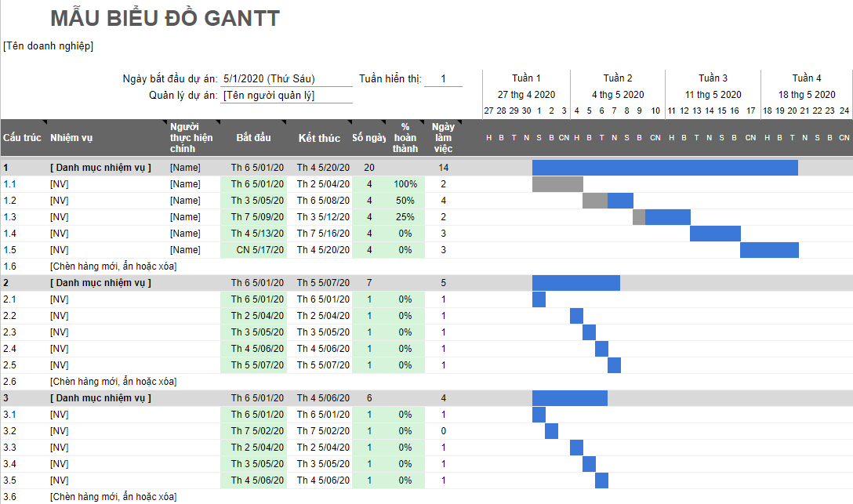Click the blue Gantt bar for task 1.5
The height and width of the screenshot is (504, 853).
click(x=769, y=250)
